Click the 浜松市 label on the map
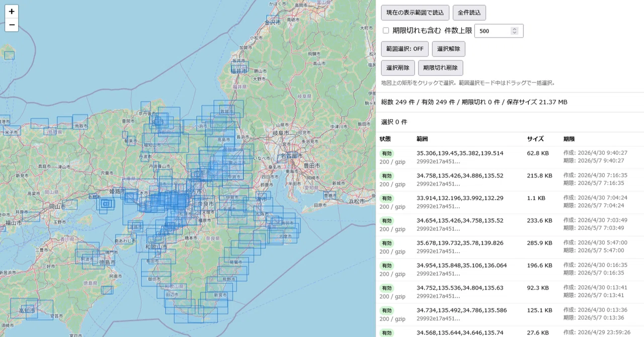Viewport: 644px width, 337px height. click(357, 201)
